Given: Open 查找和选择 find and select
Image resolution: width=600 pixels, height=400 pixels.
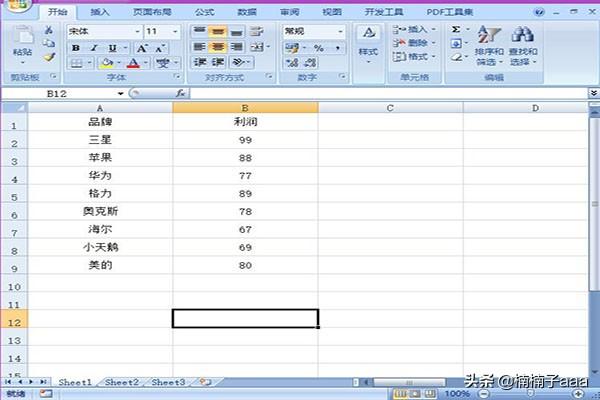Looking at the screenshot, I should [x=523, y=46].
